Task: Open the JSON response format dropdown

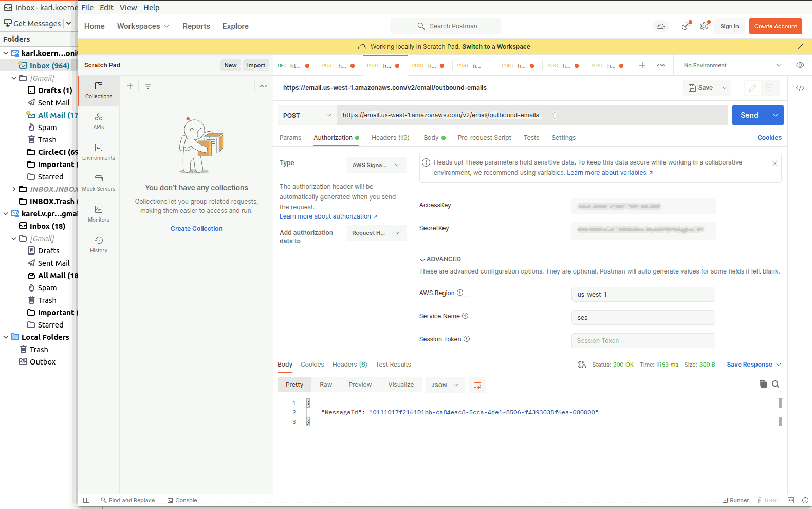Action: point(445,385)
